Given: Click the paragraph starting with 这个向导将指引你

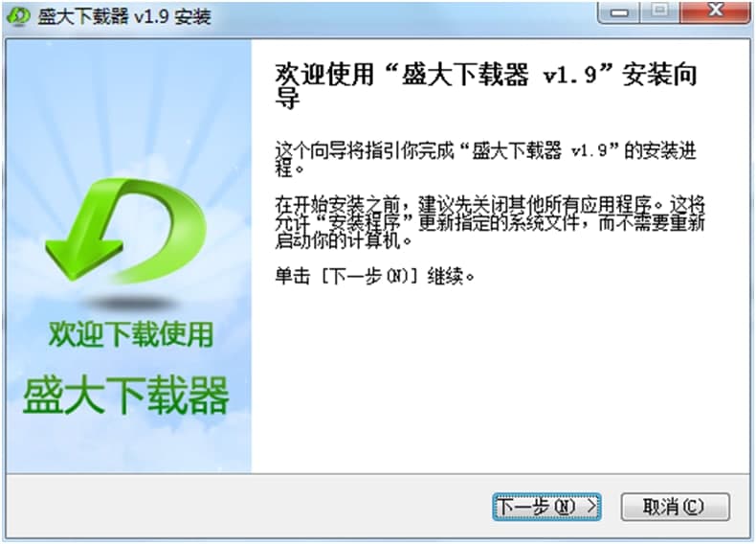Looking at the screenshot, I should pyautogui.click(x=485, y=159).
